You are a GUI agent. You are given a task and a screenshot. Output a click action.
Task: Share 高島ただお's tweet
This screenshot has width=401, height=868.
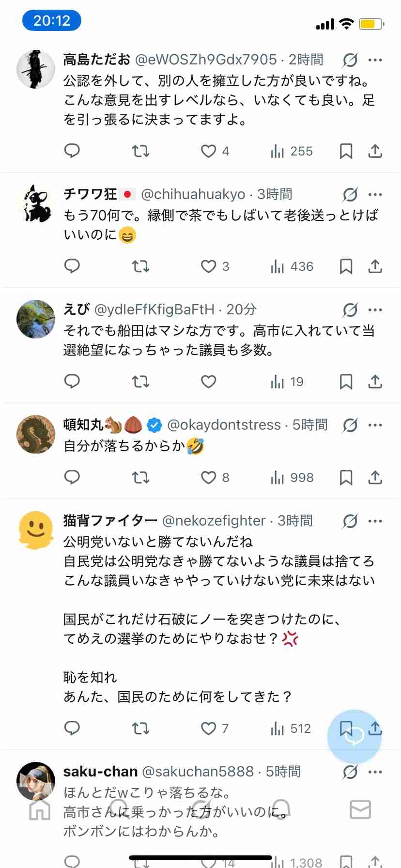click(375, 151)
